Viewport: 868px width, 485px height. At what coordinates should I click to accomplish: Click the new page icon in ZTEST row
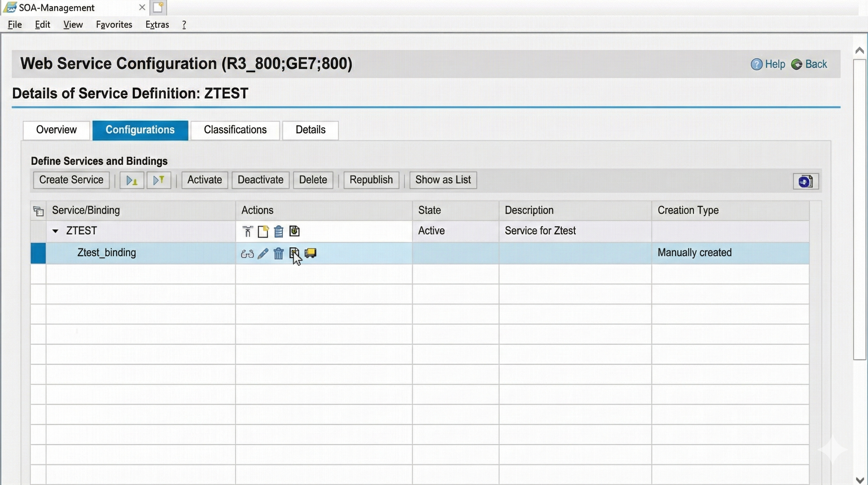coord(263,231)
